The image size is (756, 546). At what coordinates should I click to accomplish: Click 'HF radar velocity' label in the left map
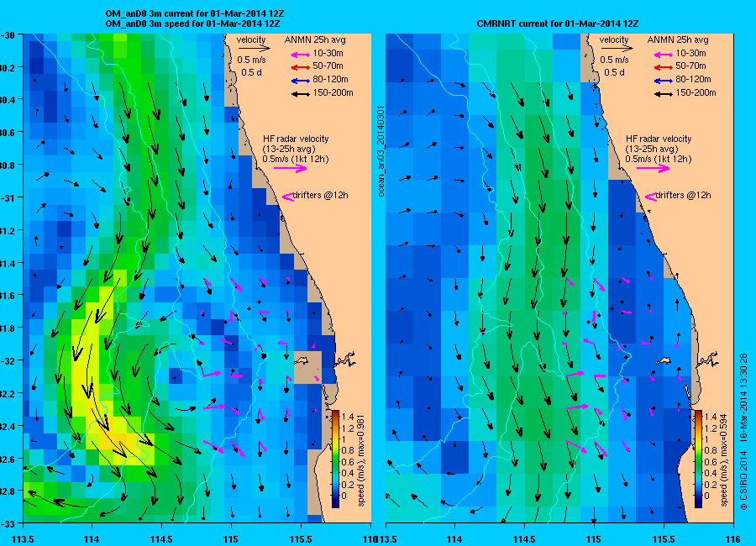click(x=296, y=139)
